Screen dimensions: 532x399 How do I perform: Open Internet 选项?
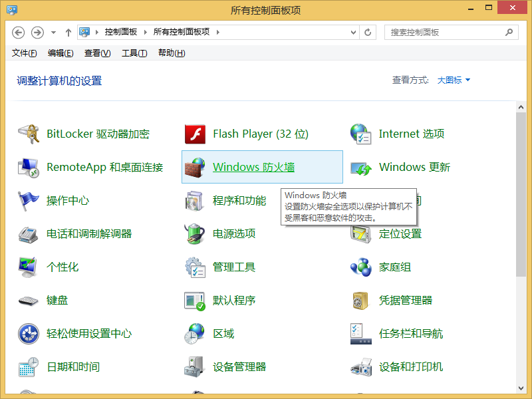tap(412, 134)
